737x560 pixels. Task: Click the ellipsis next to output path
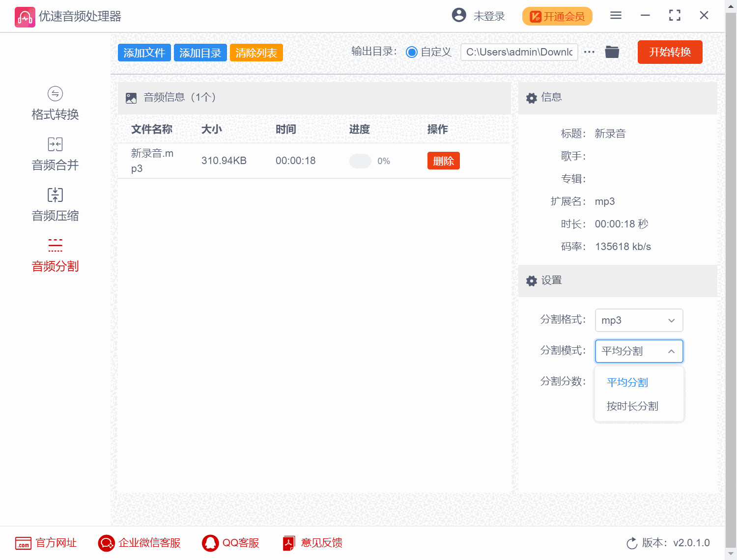pyautogui.click(x=589, y=52)
